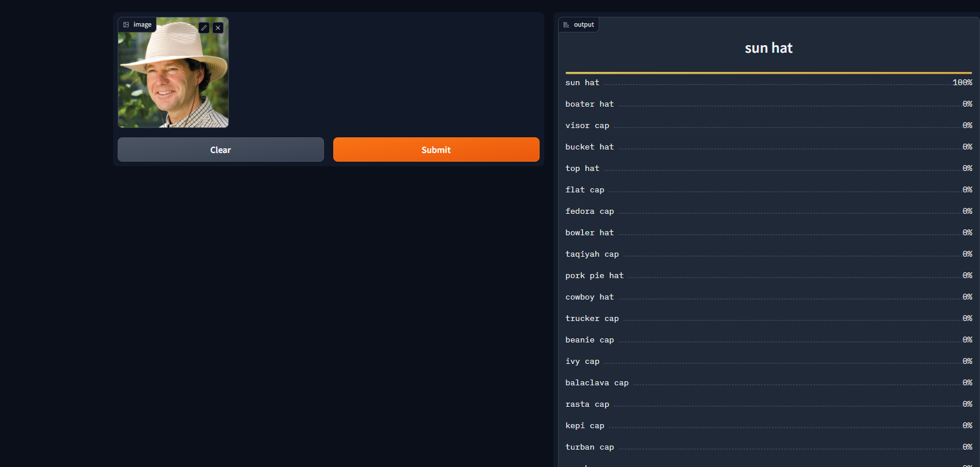Remove the uploaded image with the X icon
The image size is (980, 467).
218,28
